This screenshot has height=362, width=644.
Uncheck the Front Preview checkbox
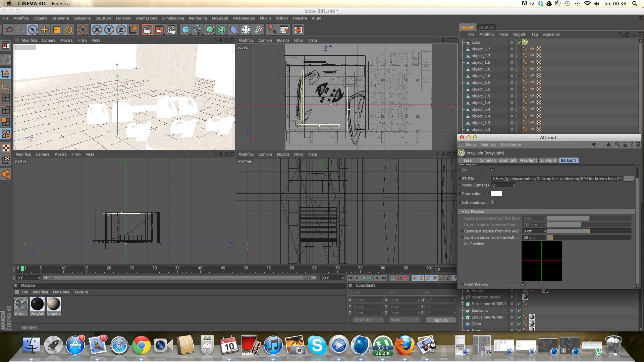point(524,284)
